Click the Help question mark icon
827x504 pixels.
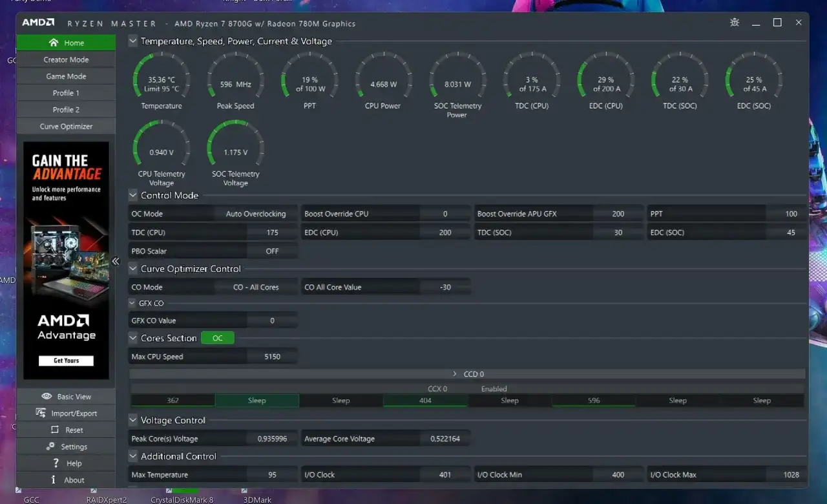click(x=56, y=463)
